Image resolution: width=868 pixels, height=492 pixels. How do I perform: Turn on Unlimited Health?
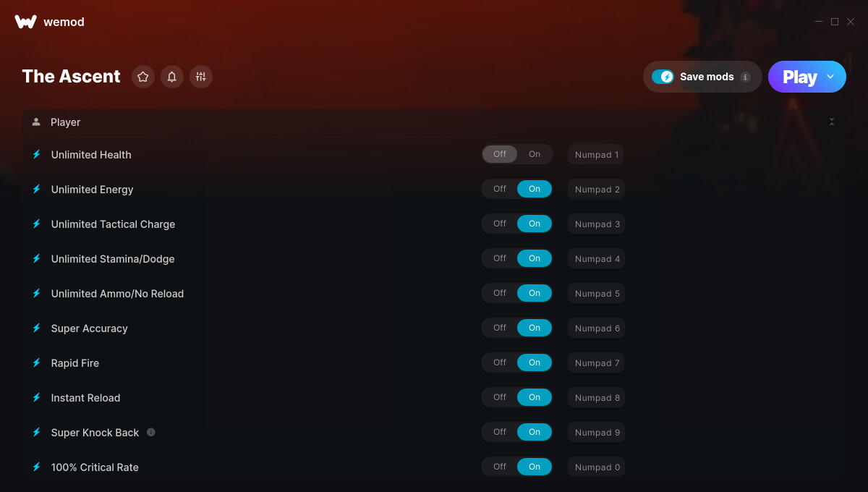coord(535,154)
